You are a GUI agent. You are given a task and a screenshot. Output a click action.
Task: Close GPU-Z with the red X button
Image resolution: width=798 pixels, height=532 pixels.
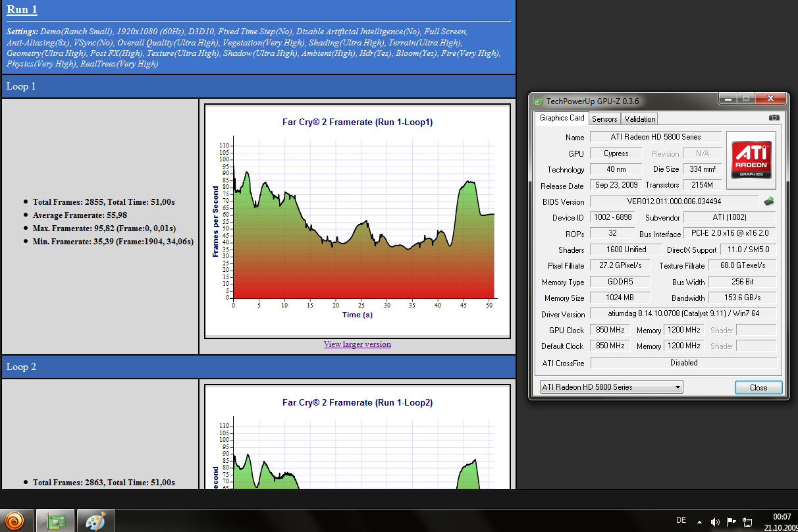(x=769, y=99)
